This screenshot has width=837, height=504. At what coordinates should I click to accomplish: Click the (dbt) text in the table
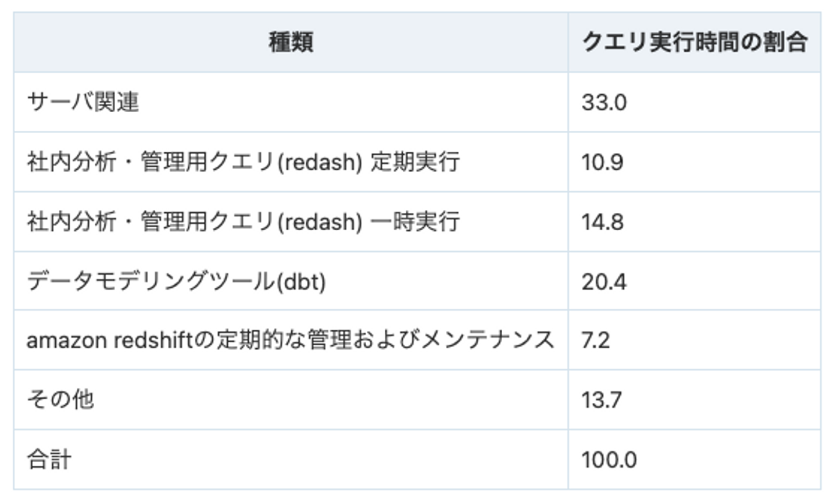pyautogui.click(x=301, y=282)
